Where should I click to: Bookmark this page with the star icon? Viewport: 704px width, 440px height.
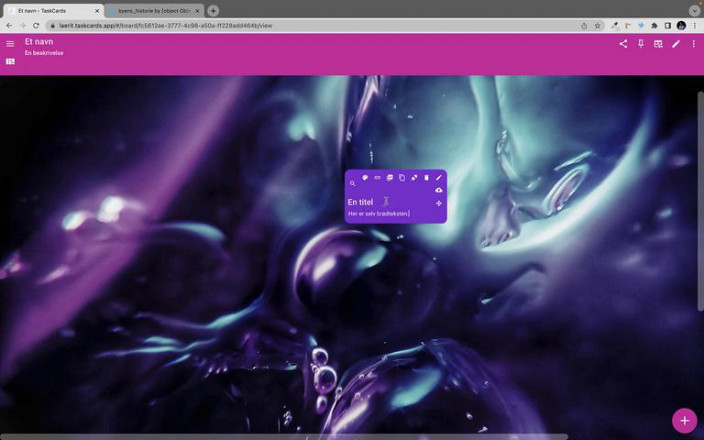pyautogui.click(x=598, y=25)
